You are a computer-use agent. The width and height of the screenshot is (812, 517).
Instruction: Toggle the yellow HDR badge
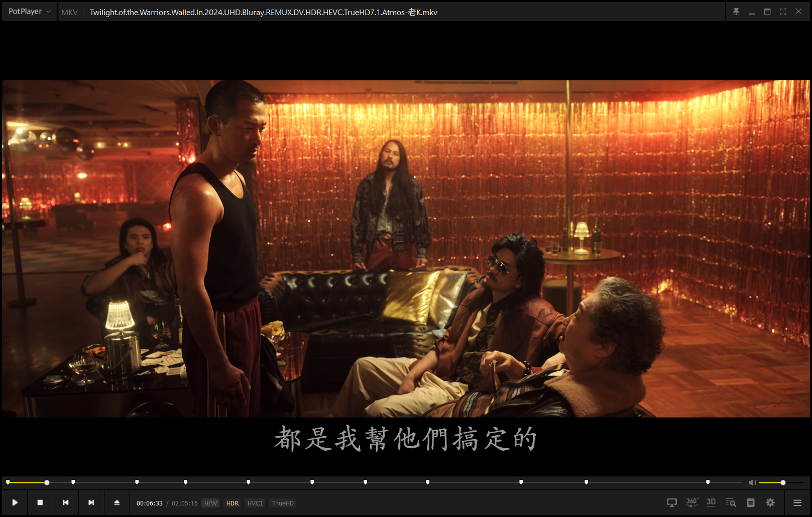[233, 503]
